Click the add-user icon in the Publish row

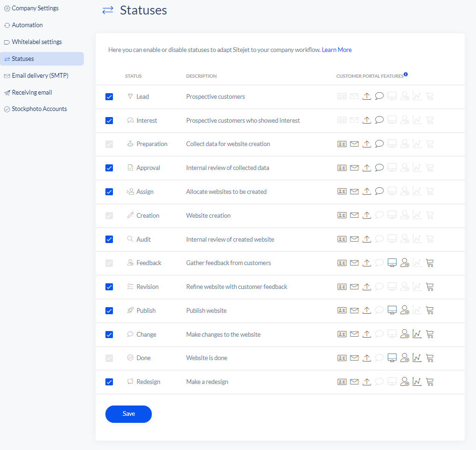(405, 310)
